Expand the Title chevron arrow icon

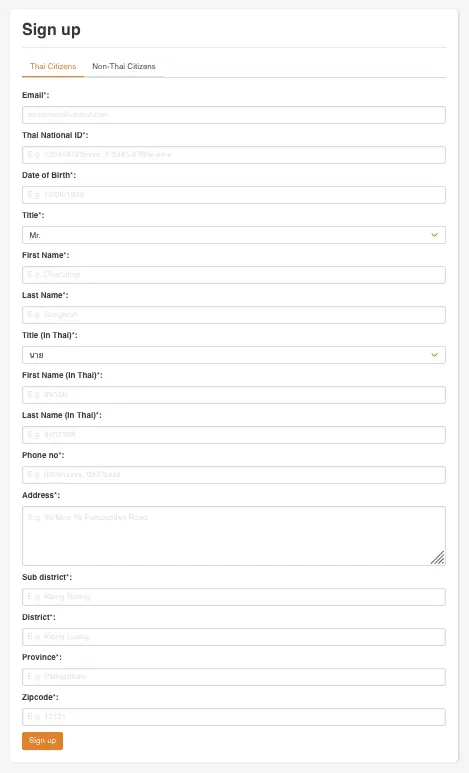click(x=434, y=235)
